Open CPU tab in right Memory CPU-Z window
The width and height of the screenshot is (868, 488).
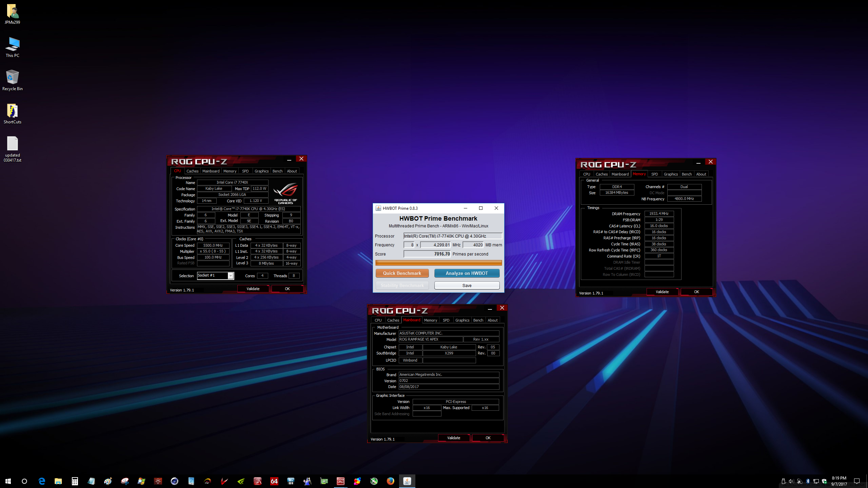click(x=587, y=174)
